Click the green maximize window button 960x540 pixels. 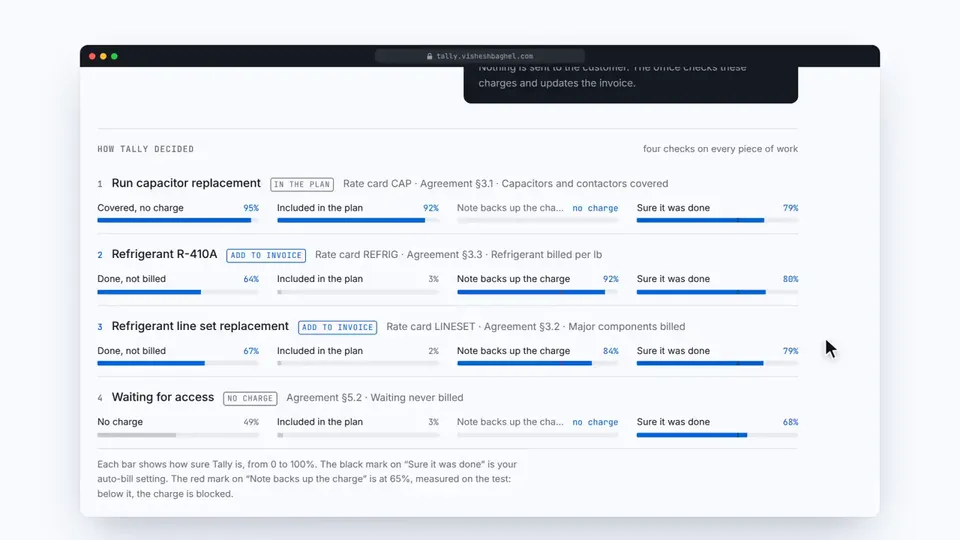click(114, 56)
